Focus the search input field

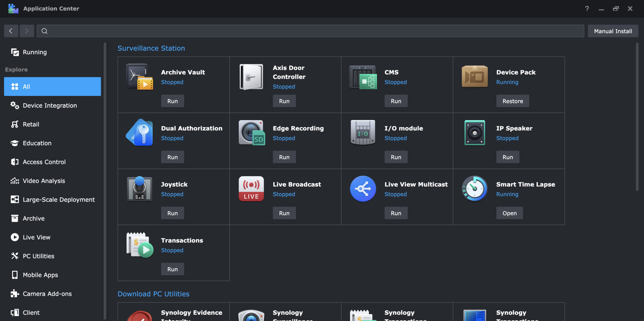[x=310, y=31]
